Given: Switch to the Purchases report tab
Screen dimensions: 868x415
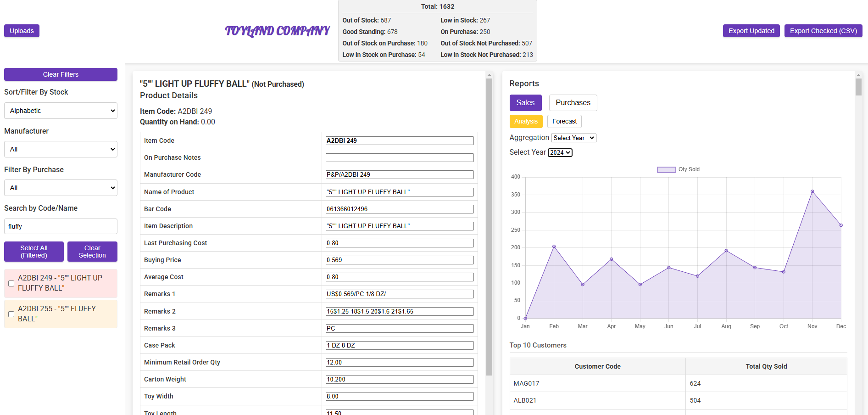Looking at the screenshot, I should tap(573, 103).
